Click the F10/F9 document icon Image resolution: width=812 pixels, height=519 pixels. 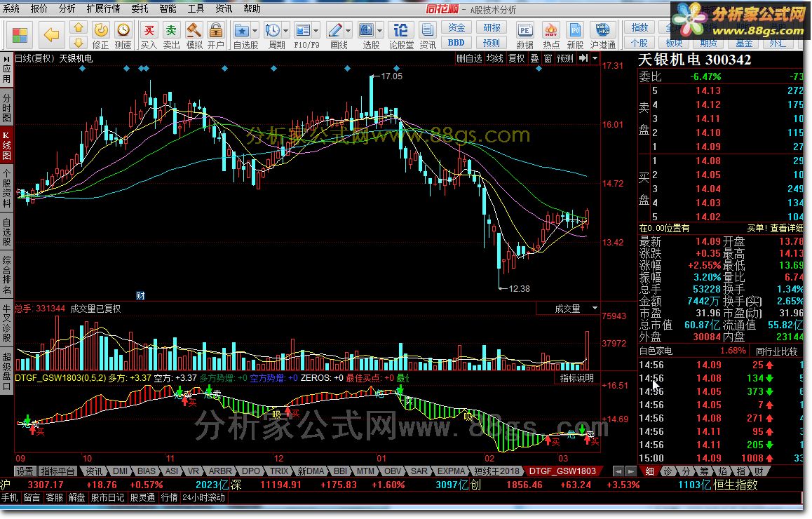(x=303, y=30)
